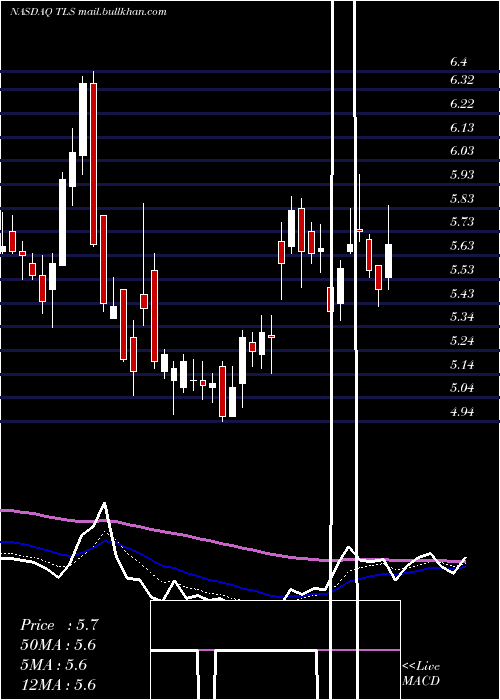Click the 5.63 price axis label
Viewport: 500px width, 700px height.
[x=462, y=246]
